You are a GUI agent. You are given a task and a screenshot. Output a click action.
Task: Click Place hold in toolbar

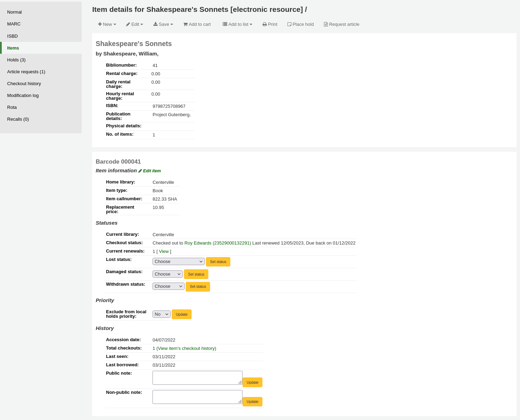coord(300,24)
